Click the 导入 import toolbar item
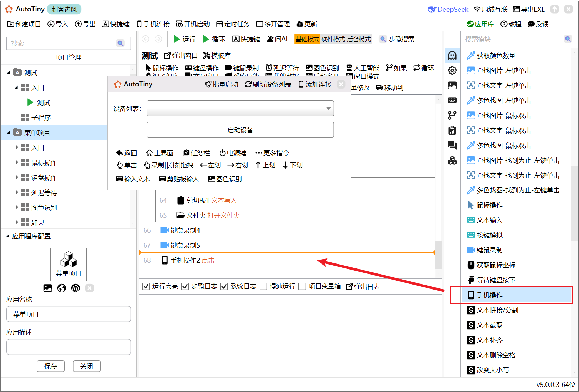This screenshot has height=392, width=579. [x=57, y=24]
